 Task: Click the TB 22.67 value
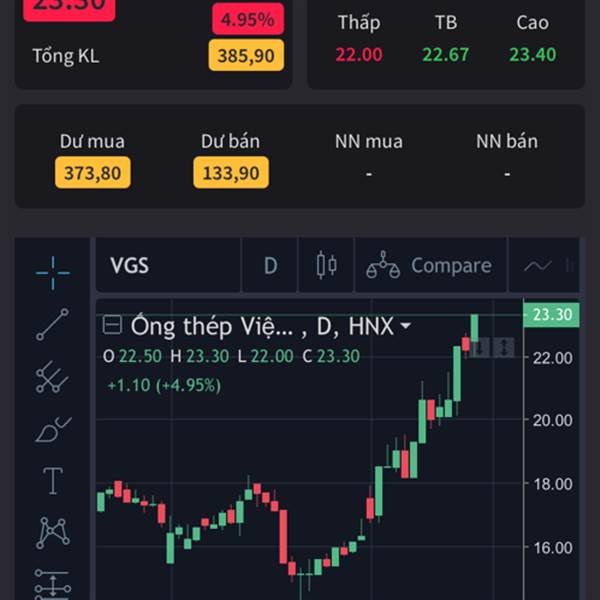(445, 54)
